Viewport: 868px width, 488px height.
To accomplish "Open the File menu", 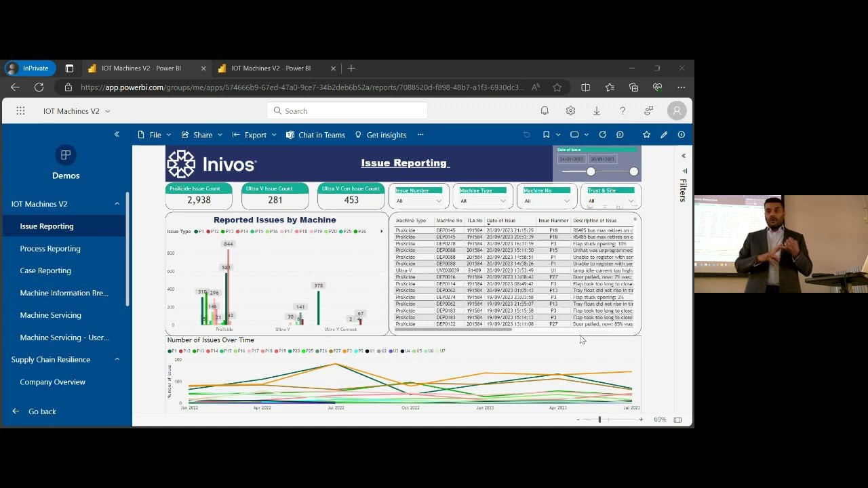I will click(155, 135).
